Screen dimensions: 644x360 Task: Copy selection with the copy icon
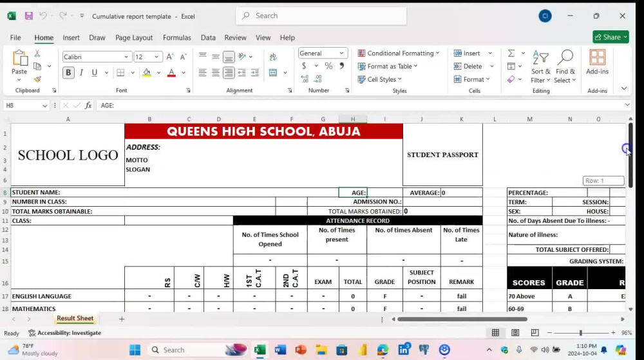[x=37, y=66]
